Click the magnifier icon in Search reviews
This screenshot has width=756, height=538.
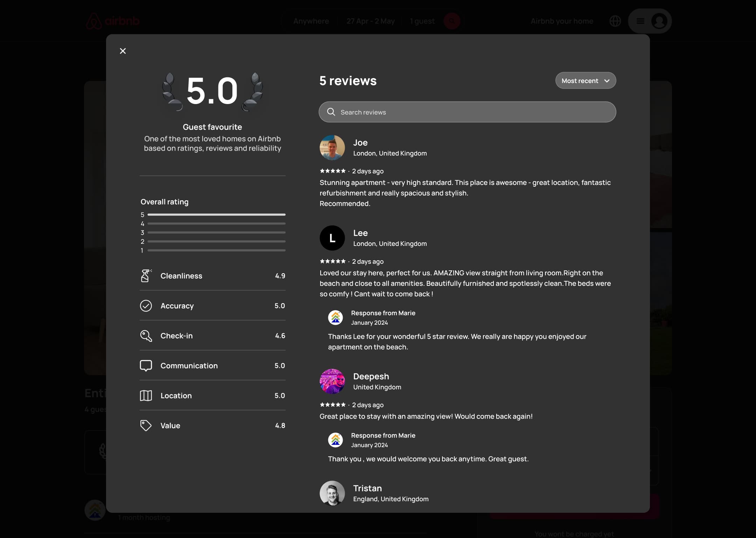coord(331,112)
